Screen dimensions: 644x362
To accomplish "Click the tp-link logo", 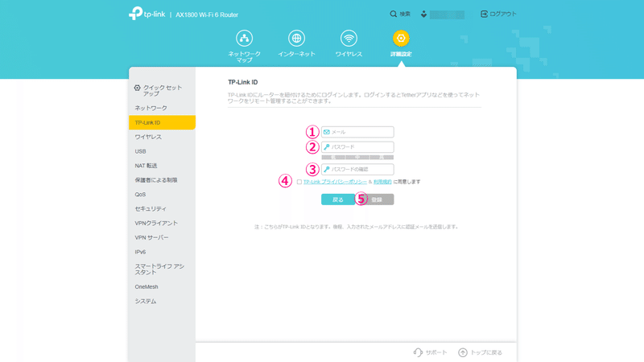I will (147, 14).
